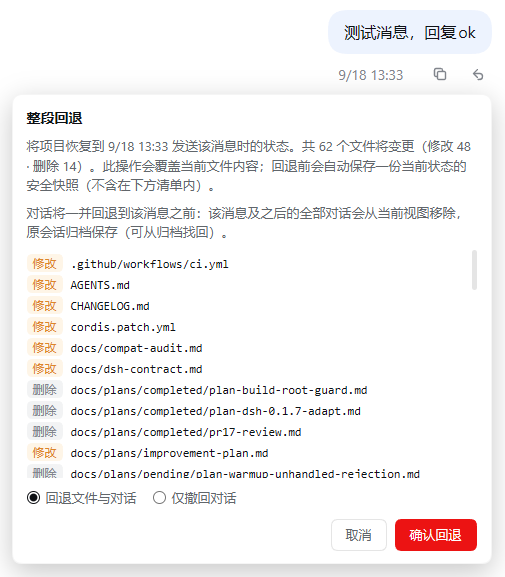Click the file list scrollbar thumb
505x577 pixels.
pos(474,270)
